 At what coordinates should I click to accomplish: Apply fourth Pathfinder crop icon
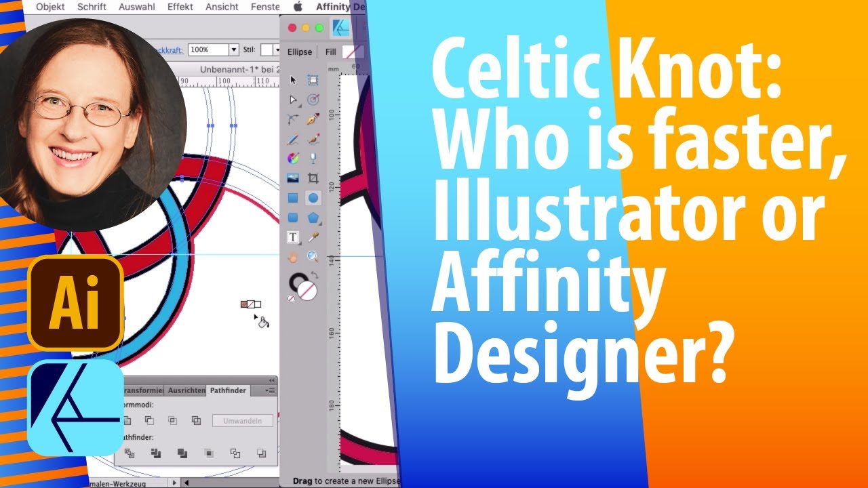click(209, 453)
